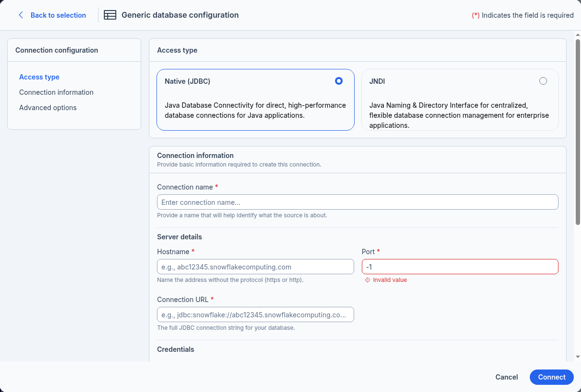The height and width of the screenshot is (392, 581).
Task: Go to Connection information in sidebar
Action: coord(56,92)
